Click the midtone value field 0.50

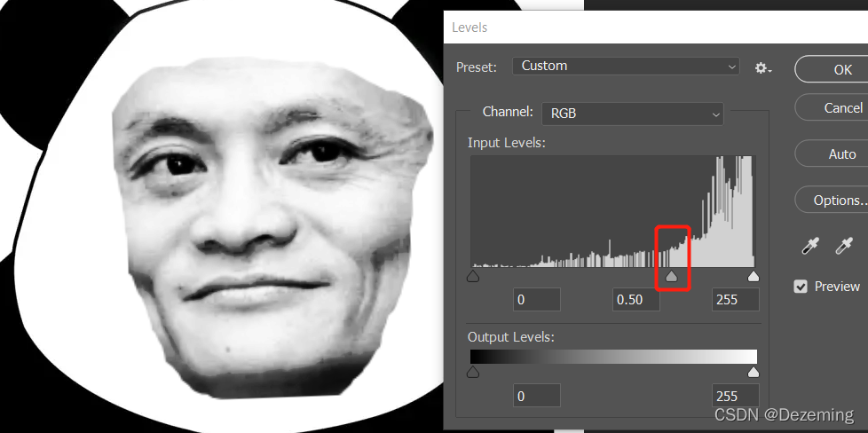point(636,300)
